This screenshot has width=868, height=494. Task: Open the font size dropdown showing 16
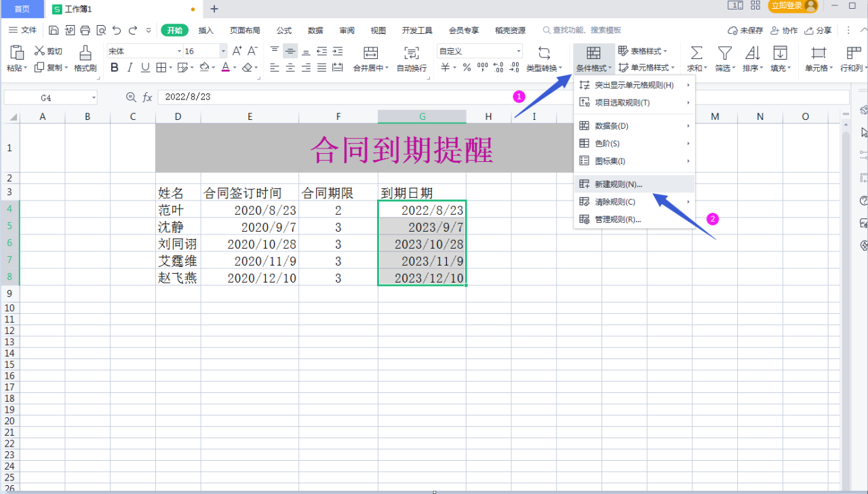[223, 51]
